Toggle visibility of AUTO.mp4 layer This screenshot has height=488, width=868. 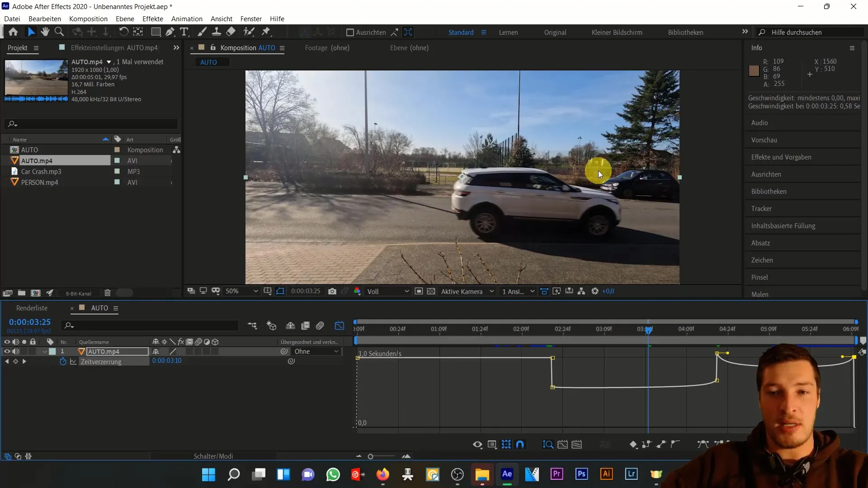pyautogui.click(x=7, y=351)
